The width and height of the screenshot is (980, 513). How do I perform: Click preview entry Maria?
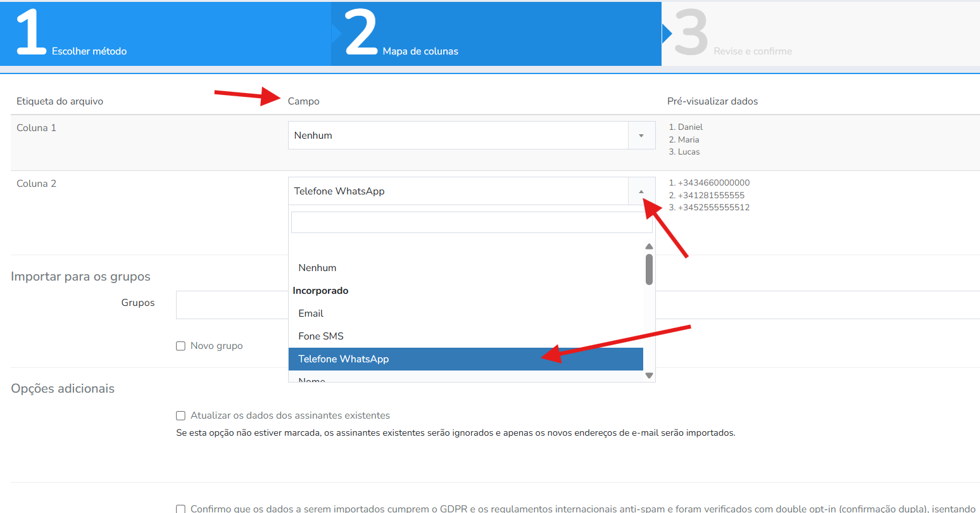tap(688, 139)
